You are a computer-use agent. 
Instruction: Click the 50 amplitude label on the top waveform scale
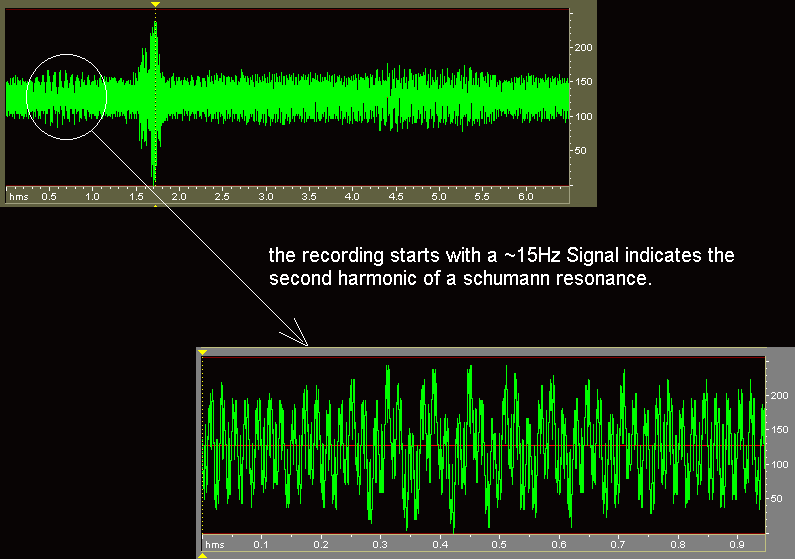580,151
